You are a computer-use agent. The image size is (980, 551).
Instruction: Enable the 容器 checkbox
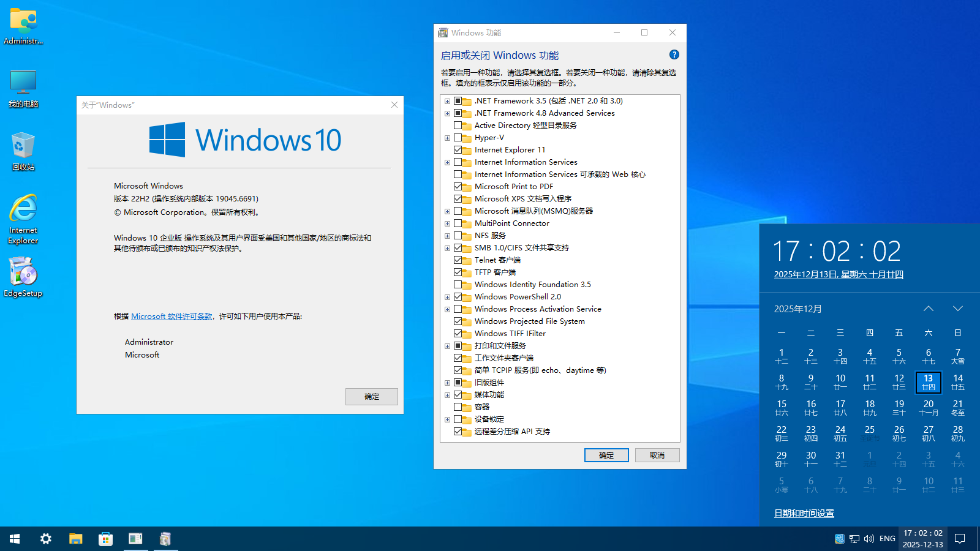pos(458,407)
